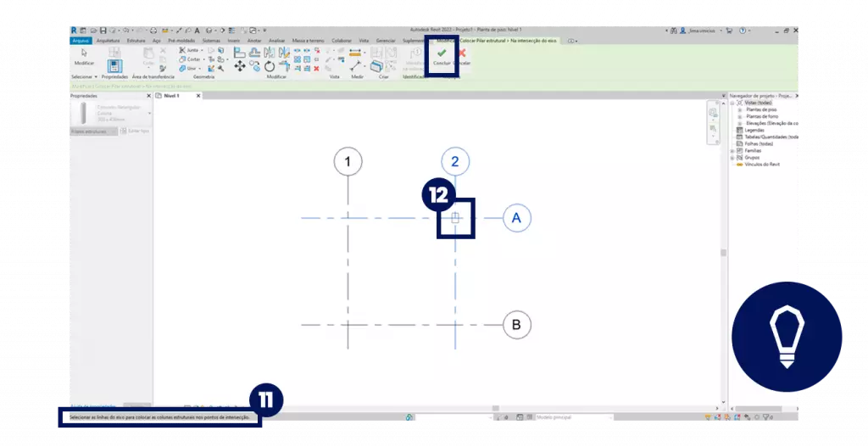The image size is (868, 447).
Task: Click the Medir measure-between tool
Action: click(355, 53)
